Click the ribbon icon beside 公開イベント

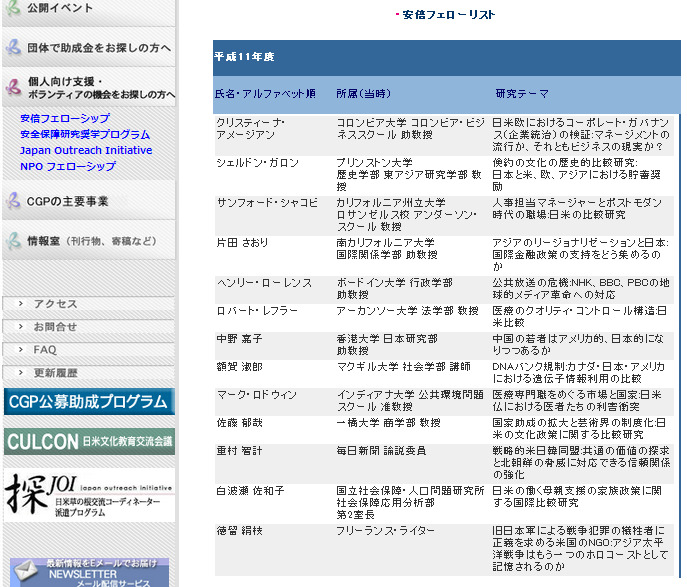point(13,8)
